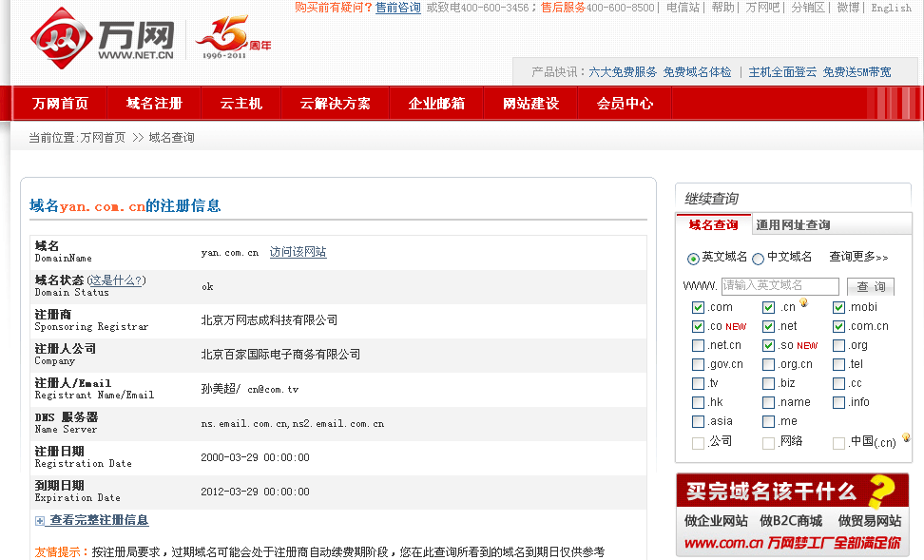This screenshot has height=560, width=924.
Task: Uncheck the .com domain checkbox
Action: [699, 307]
